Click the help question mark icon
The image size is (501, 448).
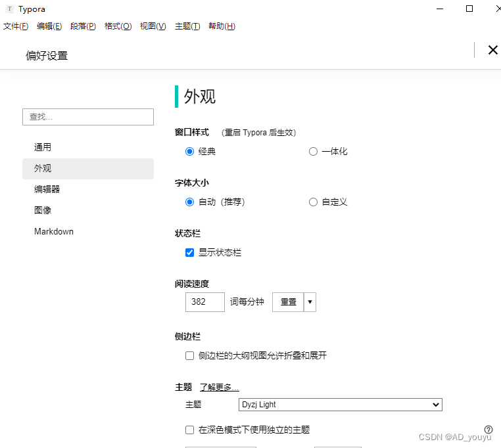click(x=489, y=430)
